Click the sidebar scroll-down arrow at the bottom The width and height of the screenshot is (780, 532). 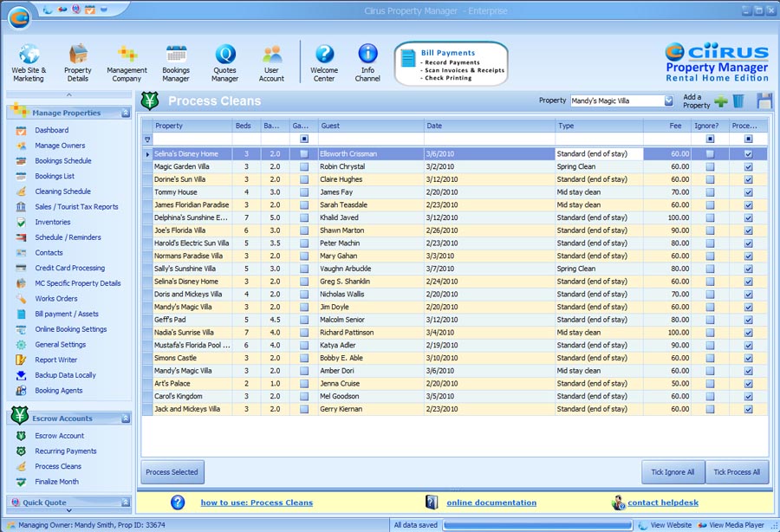[69, 510]
